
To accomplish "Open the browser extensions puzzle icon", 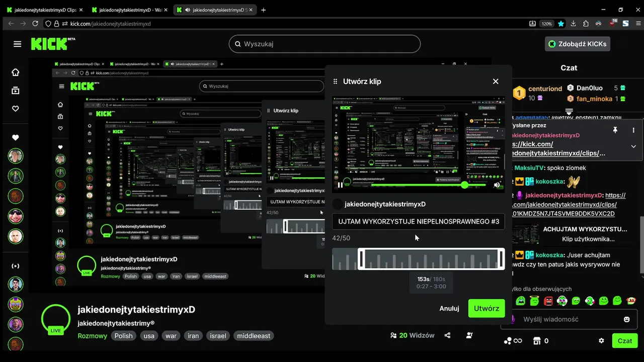I will pos(586,24).
